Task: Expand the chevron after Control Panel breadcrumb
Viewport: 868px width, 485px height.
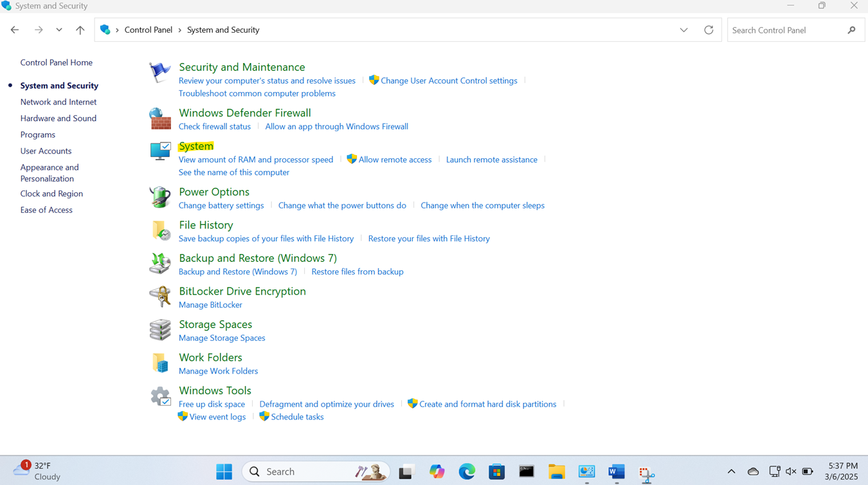Action: [179, 30]
